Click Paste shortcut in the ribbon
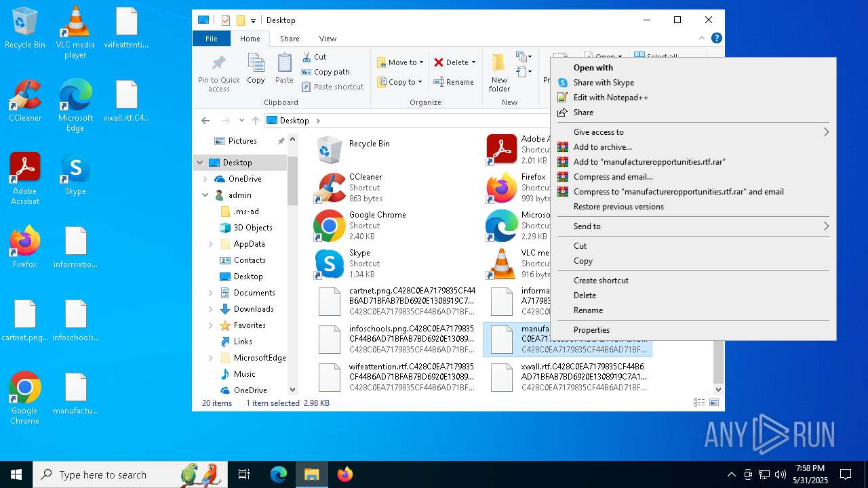 click(332, 87)
